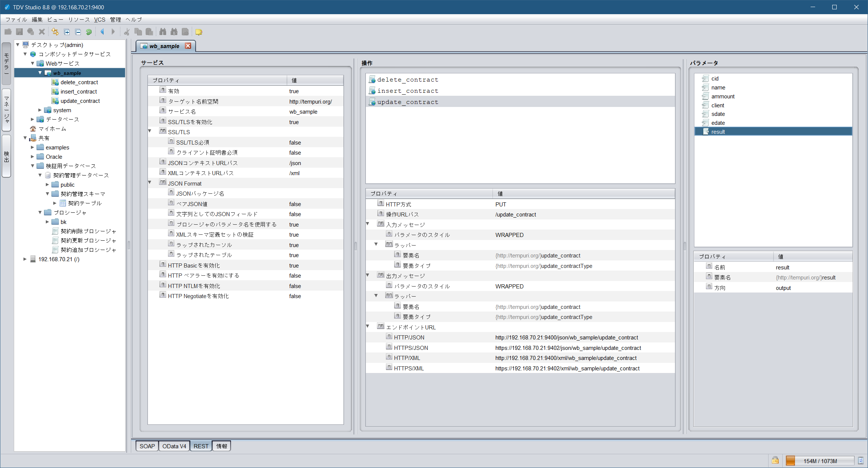The image size is (868, 468).
Task: Open the モデラー side panel tab
Action: (6, 63)
